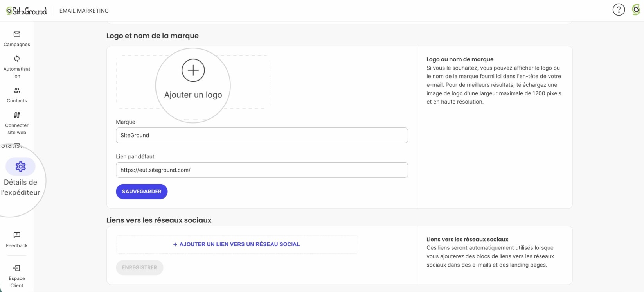This screenshot has height=292, width=644.
Task: Click the ENREGISTRER button
Action: (x=139, y=267)
